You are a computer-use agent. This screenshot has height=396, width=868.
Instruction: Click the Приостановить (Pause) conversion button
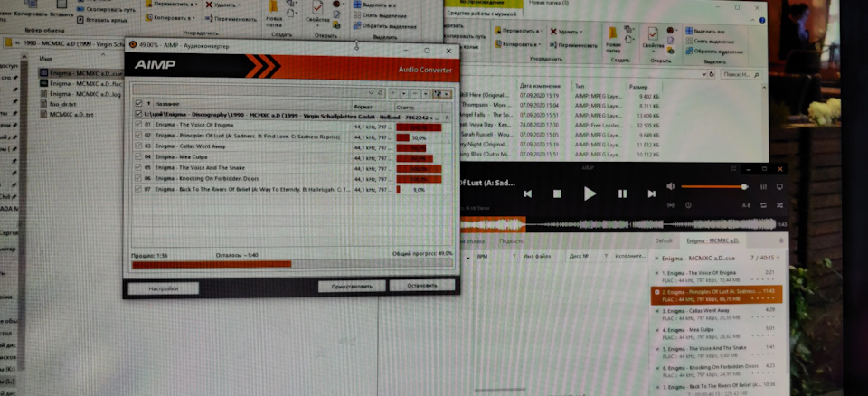pyautogui.click(x=352, y=286)
